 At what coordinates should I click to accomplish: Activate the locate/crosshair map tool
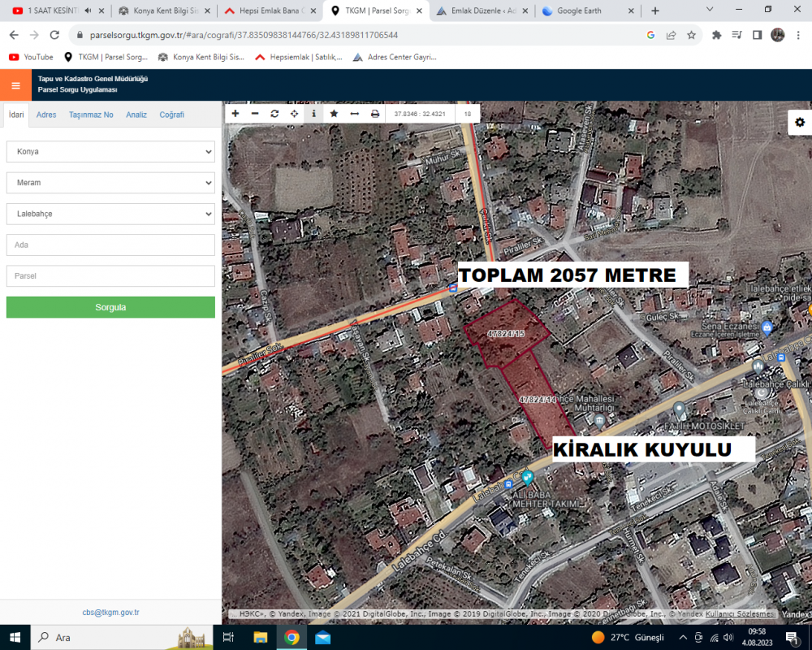[294, 114]
